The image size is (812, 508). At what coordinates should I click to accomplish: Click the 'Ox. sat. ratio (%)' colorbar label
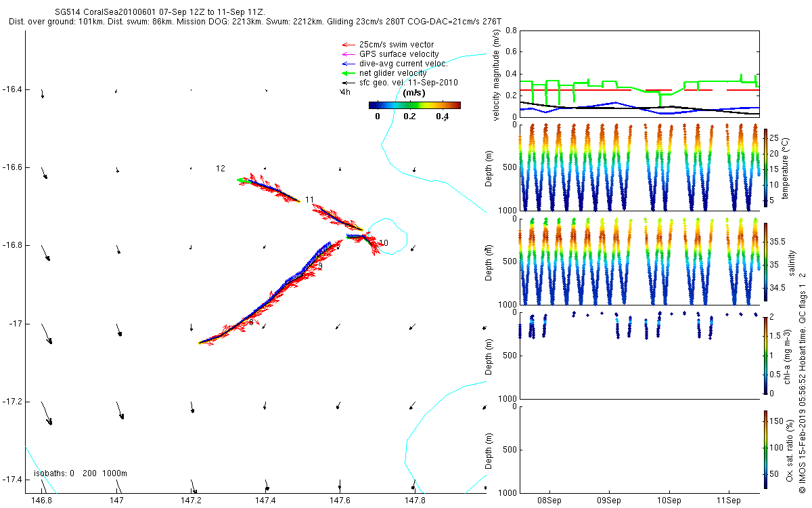pyautogui.click(x=790, y=450)
